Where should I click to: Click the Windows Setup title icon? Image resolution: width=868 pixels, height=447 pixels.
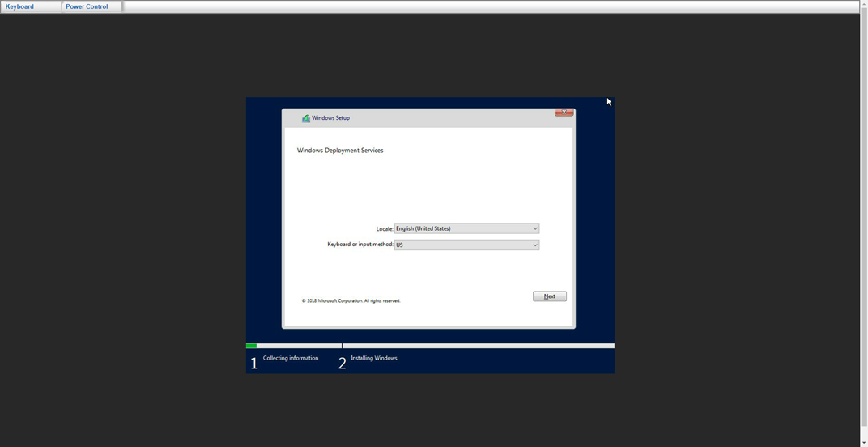point(305,118)
